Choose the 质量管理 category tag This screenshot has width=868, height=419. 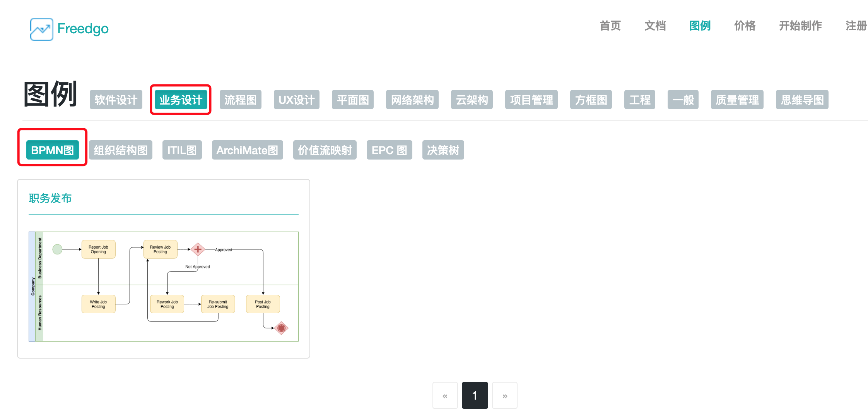(x=737, y=100)
